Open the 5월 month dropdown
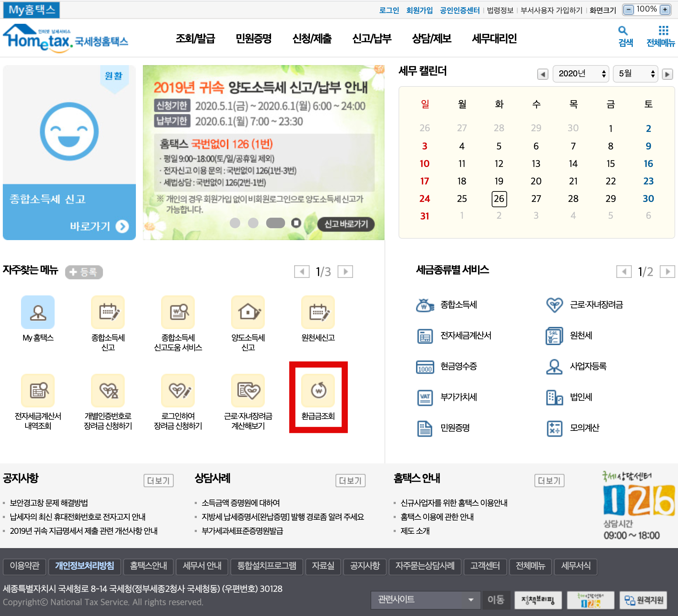 tap(635, 74)
